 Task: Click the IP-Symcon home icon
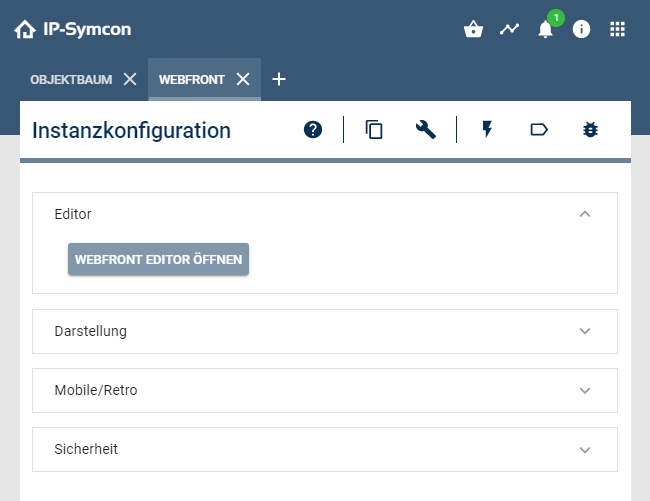25,30
